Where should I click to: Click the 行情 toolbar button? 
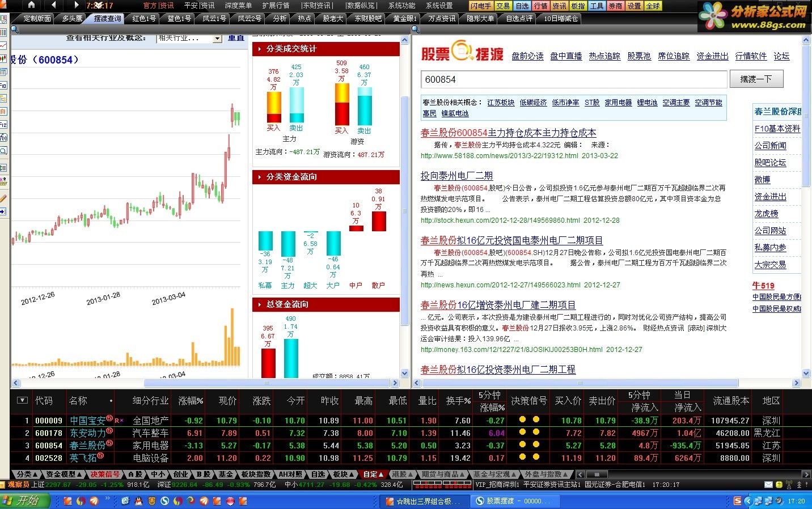click(540, 6)
